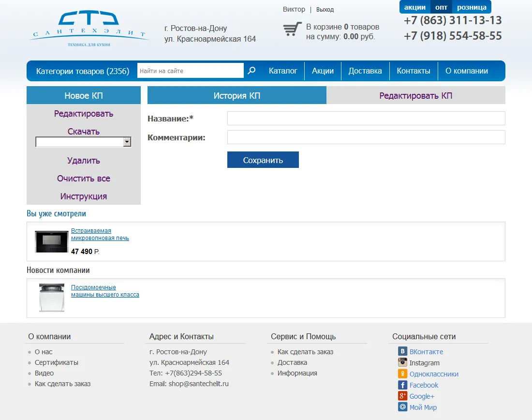Select the розница price tab
Screen dimensions: 532x420
(472, 7)
